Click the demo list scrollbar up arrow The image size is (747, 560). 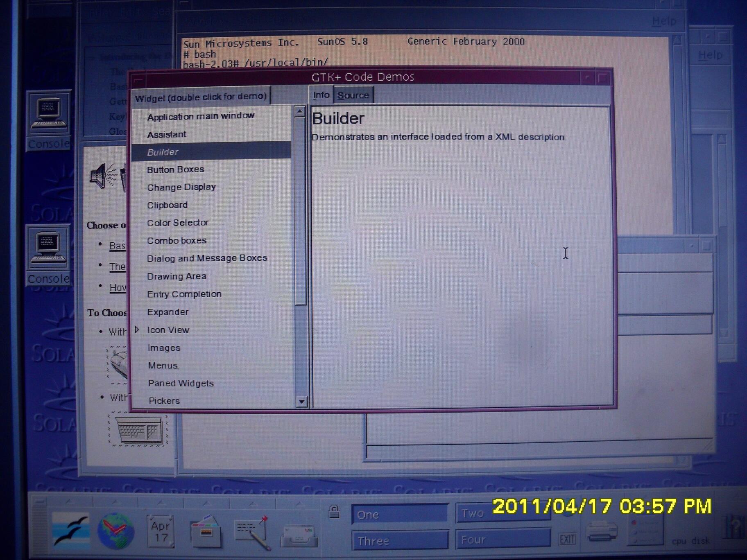[300, 111]
